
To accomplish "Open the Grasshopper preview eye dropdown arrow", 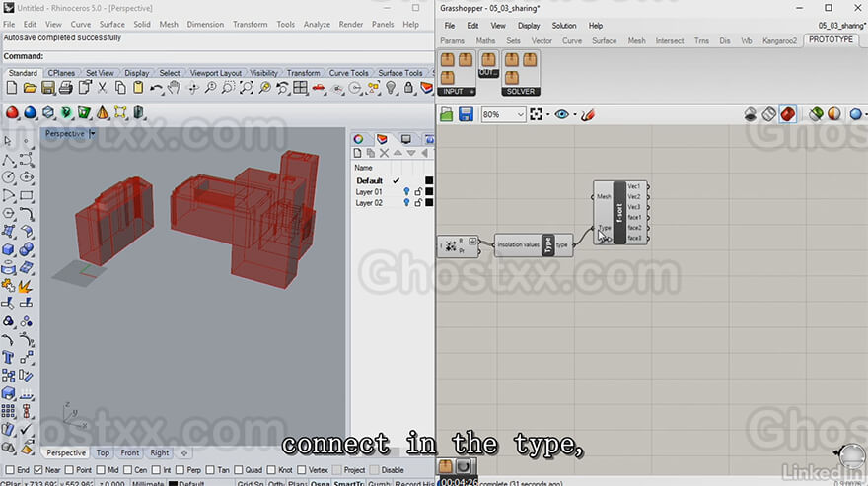I will [575, 114].
